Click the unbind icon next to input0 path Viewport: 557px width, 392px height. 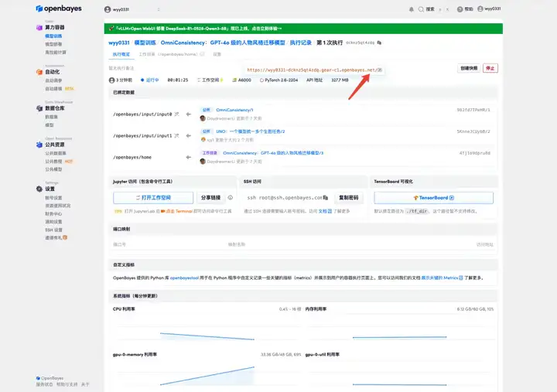(176, 114)
